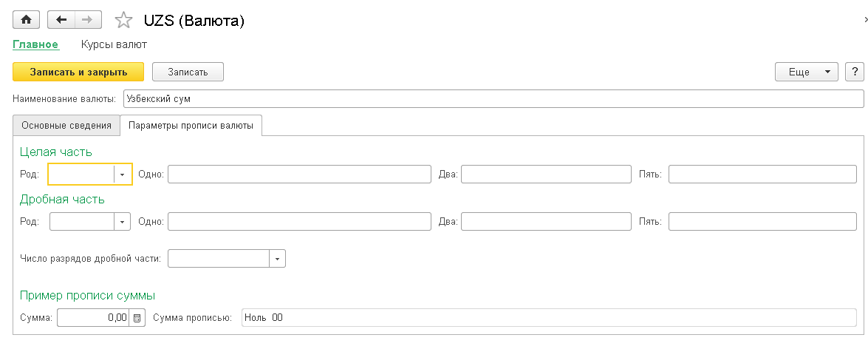
Task: Add UZS currency to favorites star
Action: pos(123,21)
